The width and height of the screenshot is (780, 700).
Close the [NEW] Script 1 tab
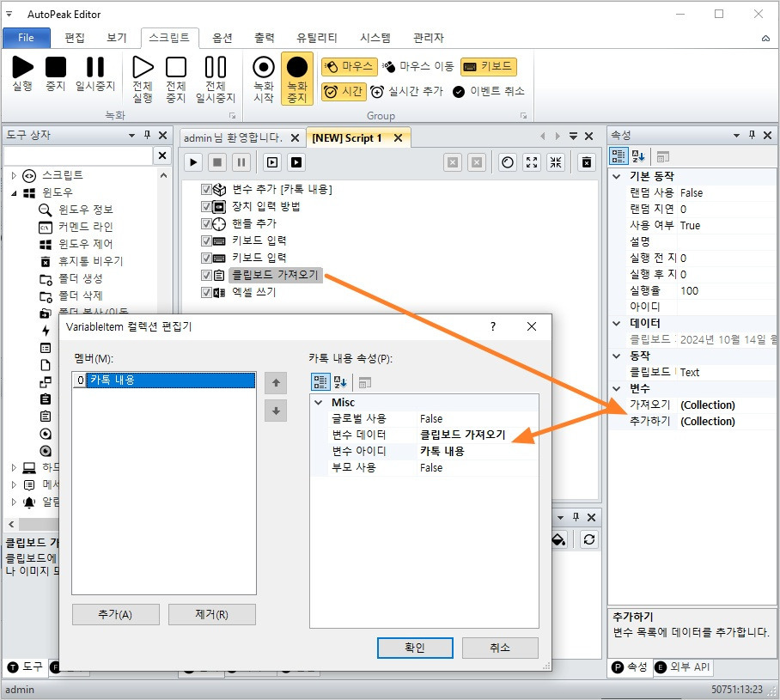click(398, 137)
